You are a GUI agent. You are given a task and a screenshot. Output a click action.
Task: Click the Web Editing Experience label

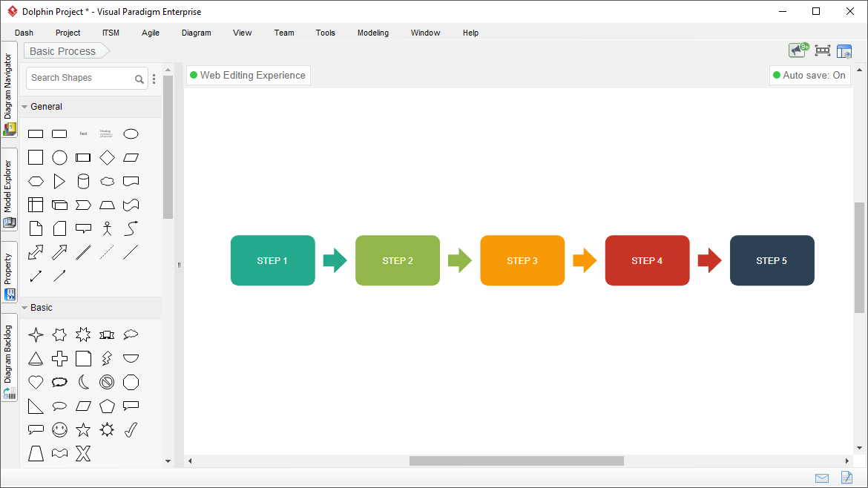click(248, 75)
